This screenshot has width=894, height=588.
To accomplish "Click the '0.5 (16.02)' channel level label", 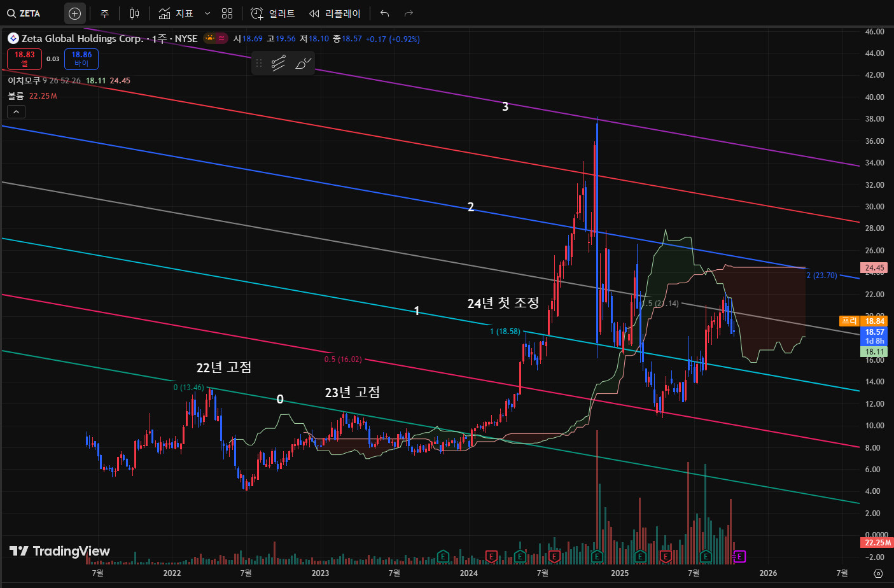I will (343, 360).
